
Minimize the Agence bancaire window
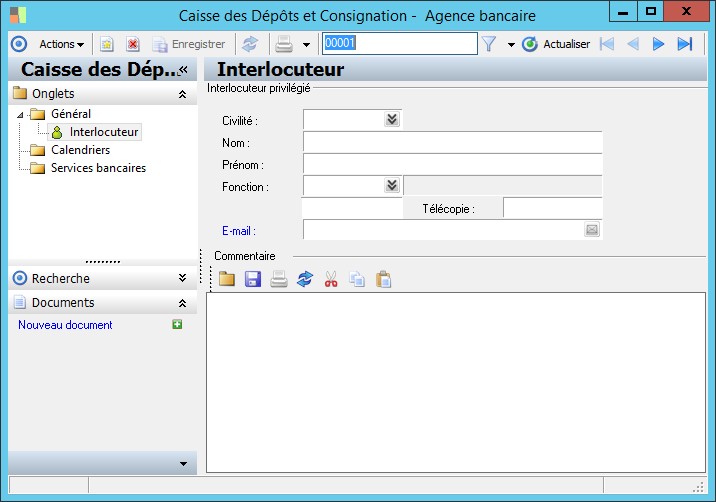click(x=623, y=11)
